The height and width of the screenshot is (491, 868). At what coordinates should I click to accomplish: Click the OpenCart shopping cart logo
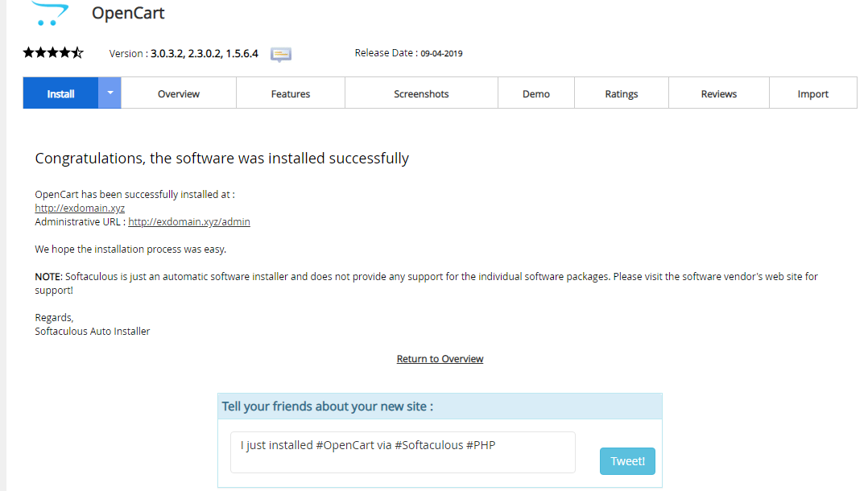click(x=51, y=12)
